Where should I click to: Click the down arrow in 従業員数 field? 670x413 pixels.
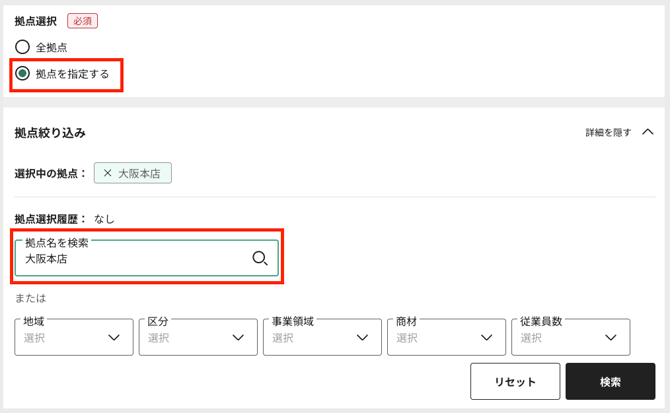610,338
